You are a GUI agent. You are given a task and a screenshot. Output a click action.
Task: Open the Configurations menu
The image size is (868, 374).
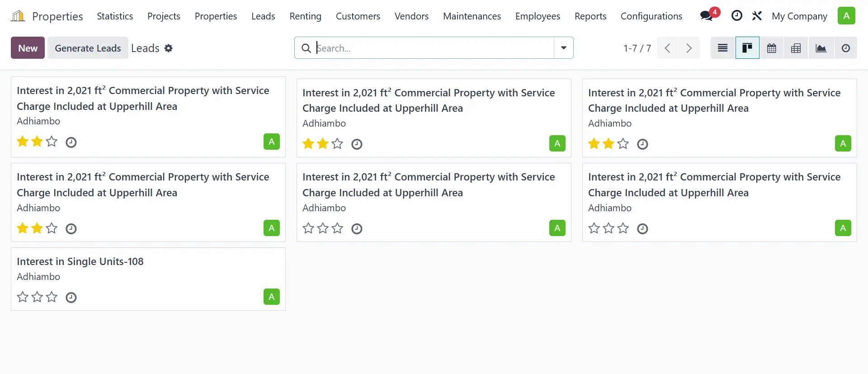click(651, 16)
